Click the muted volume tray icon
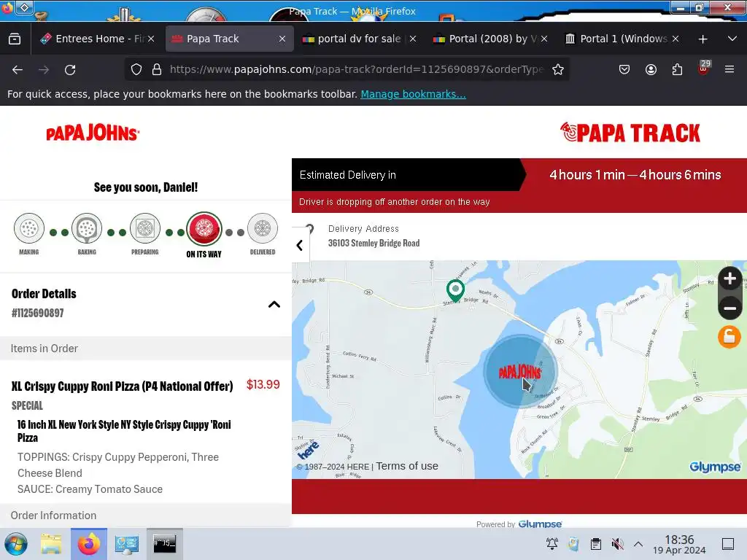747x560 pixels. (x=617, y=544)
